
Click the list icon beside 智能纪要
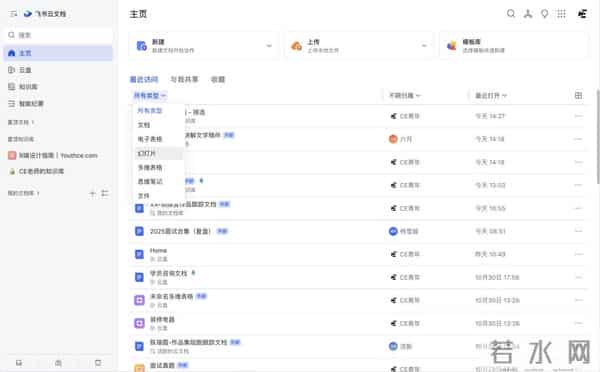pyautogui.click(x=11, y=104)
